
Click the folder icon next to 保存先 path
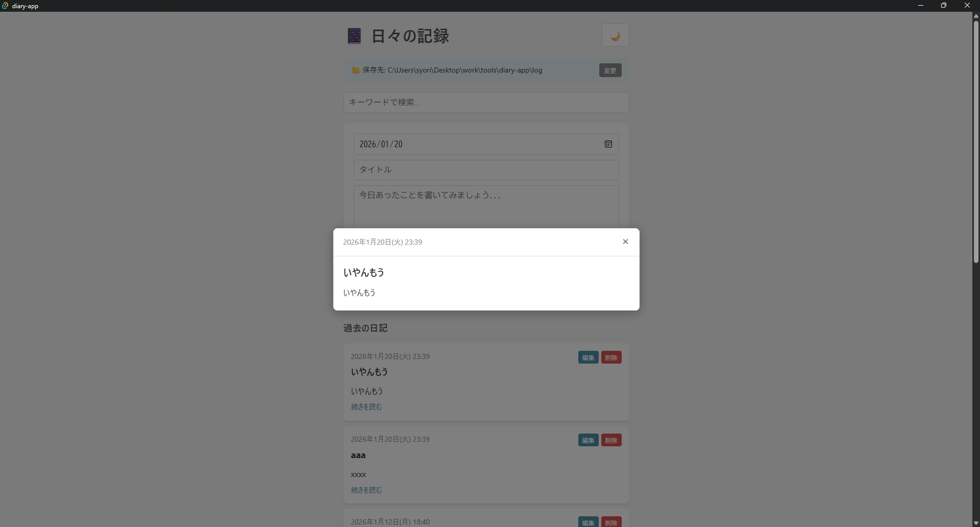coord(355,70)
